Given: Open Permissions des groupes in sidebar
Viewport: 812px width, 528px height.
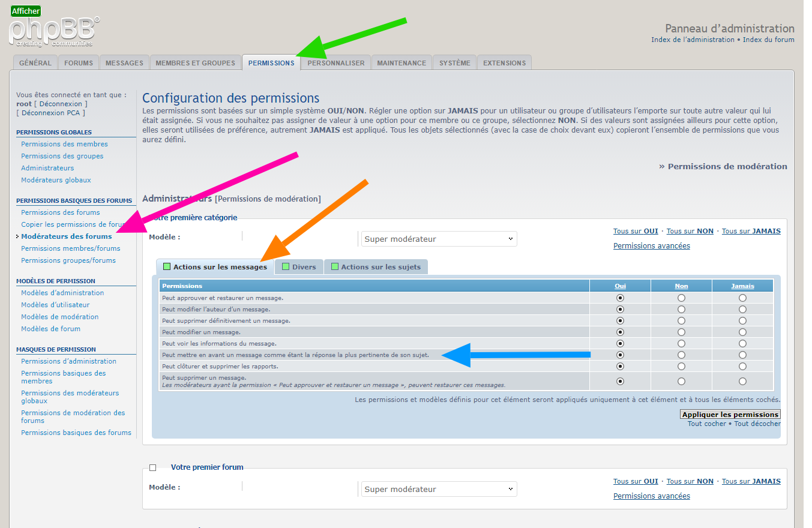Looking at the screenshot, I should tap(62, 156).
